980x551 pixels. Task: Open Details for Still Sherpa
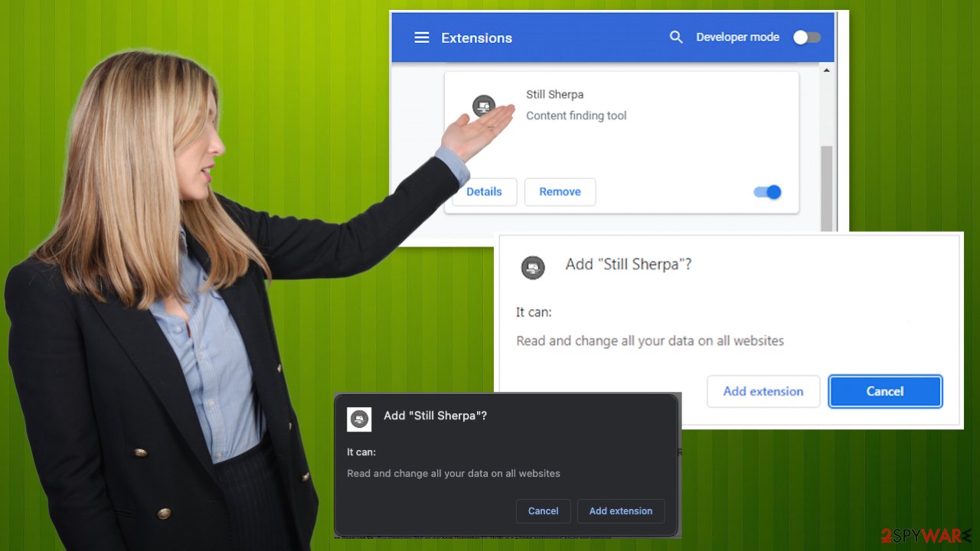point(485,191)
